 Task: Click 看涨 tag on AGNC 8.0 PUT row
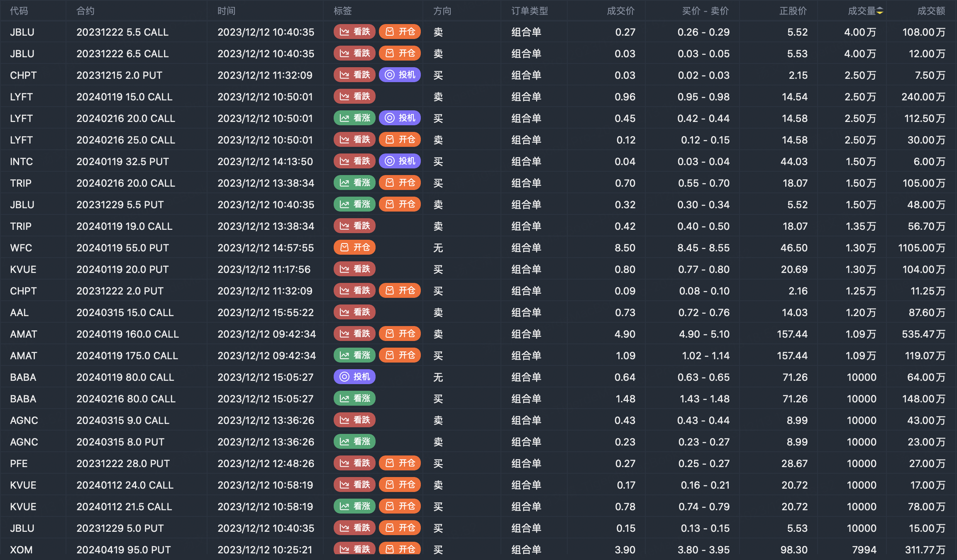point(354,442)
